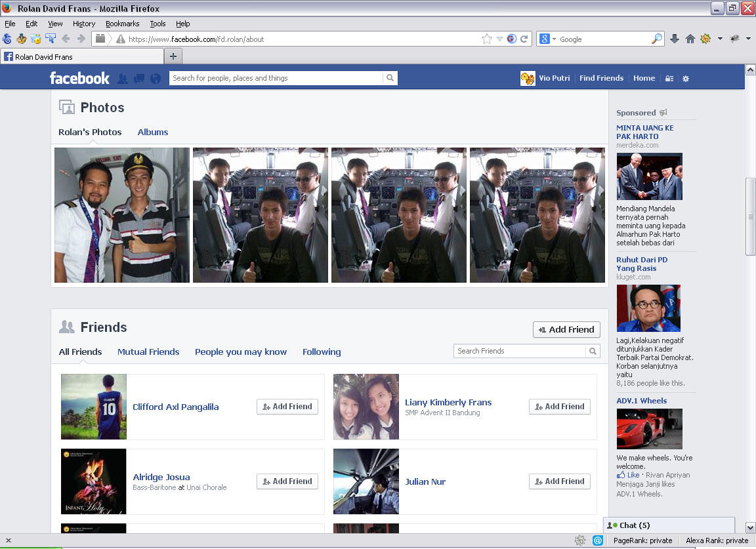Click the blue @ icon in the status bar

[598, 540]
